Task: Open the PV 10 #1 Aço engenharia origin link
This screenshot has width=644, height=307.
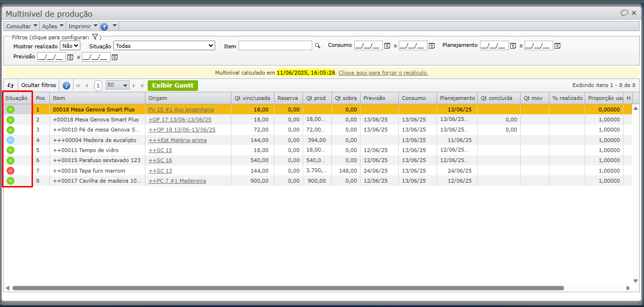Action: (x=181, y=110)
